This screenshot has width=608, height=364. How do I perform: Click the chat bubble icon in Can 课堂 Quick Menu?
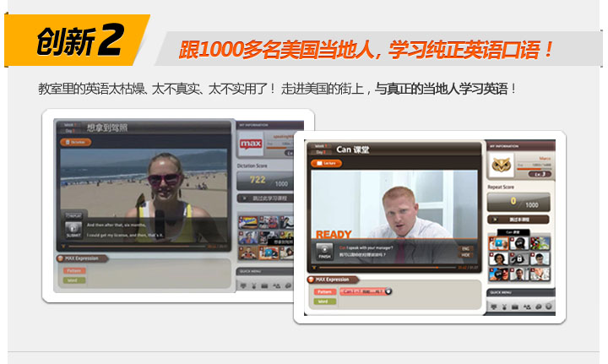point(538,307)
